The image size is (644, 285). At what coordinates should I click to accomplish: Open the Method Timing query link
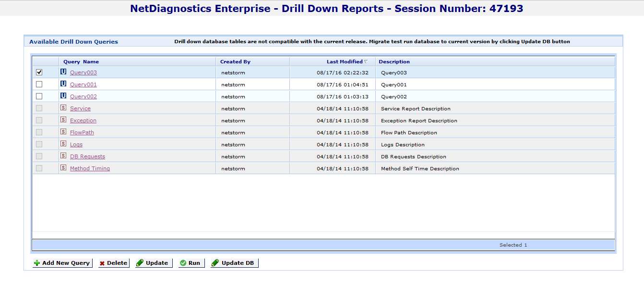(90, 168)
